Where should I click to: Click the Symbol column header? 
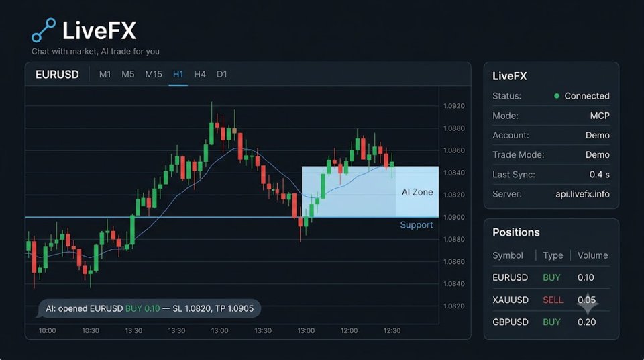tap(508, 255)
